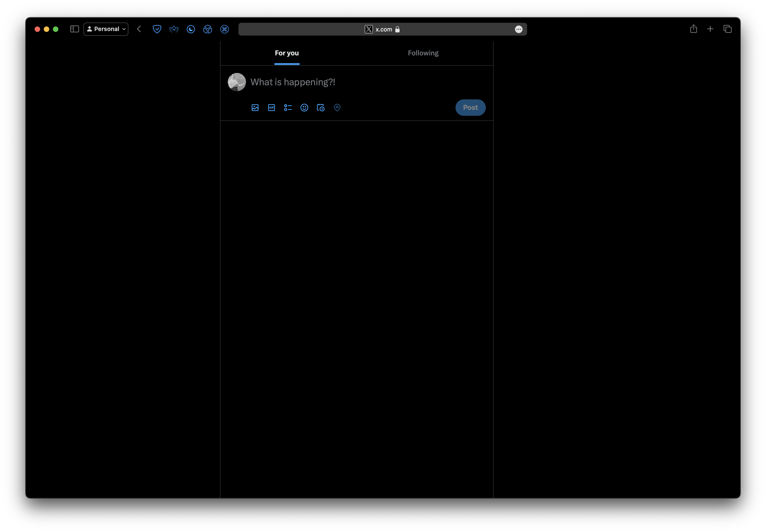Image resolution: width=766 pixels, height=532 pixels.
Task: Click the Post button
Action: coord(470,107)
